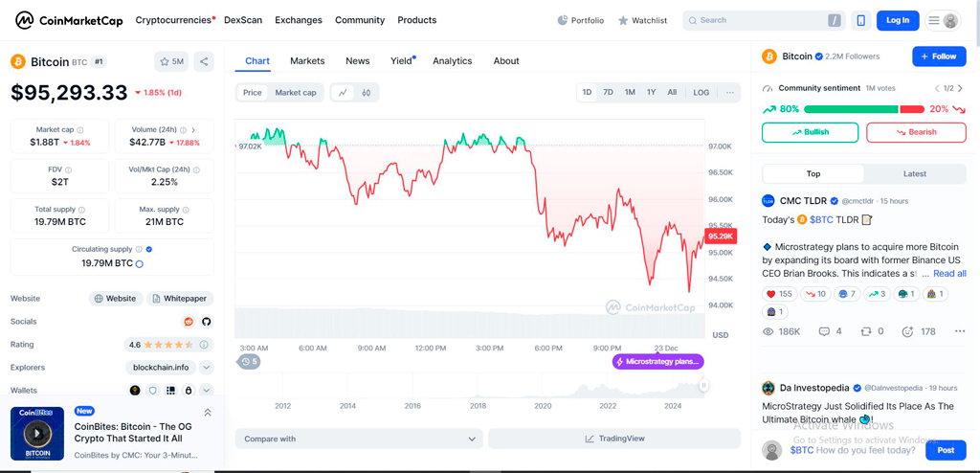Vote Bullish on Bitcoin
Screen dimensions: 980x473
pos(810,132)
